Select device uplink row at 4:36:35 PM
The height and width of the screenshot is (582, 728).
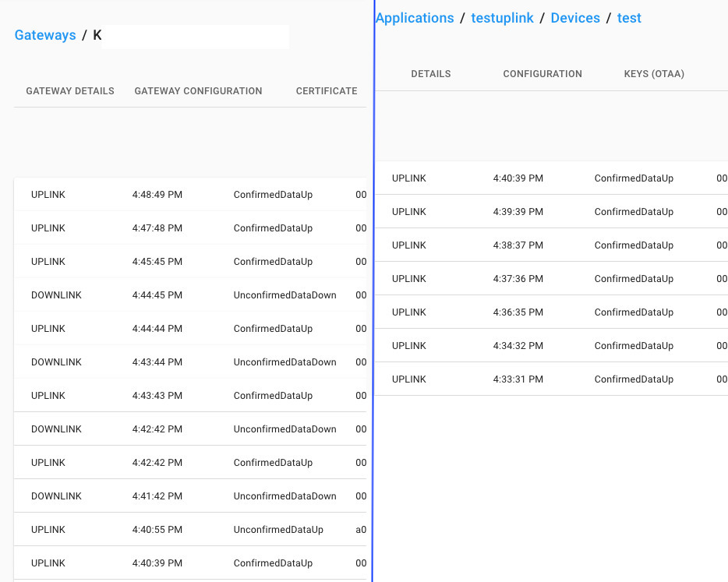552,312
